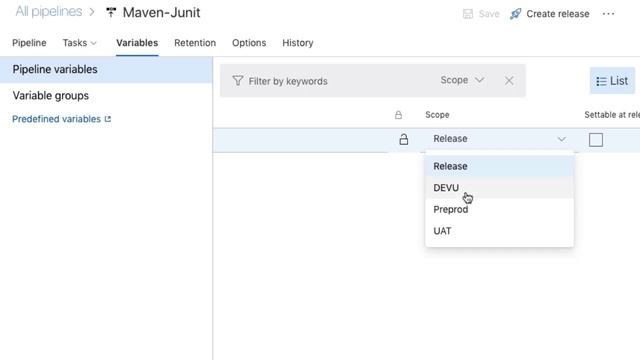This screenshot has height=360, width=640.
Task: Click the external link icon by Predefined variables
Action: coord(108,119)
